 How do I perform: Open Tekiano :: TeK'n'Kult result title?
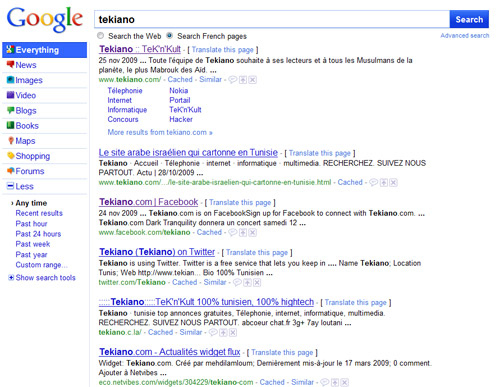(x=140, y=49)
